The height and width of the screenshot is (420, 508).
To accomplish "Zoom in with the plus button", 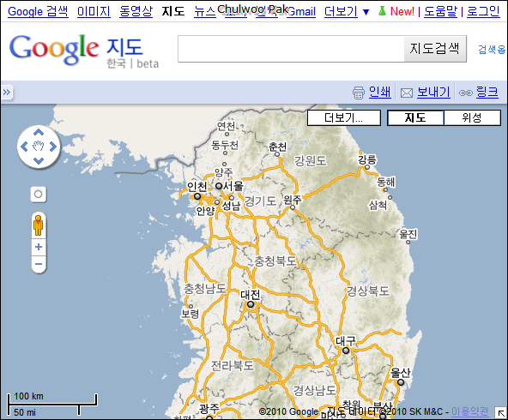I will coord(39,247).
